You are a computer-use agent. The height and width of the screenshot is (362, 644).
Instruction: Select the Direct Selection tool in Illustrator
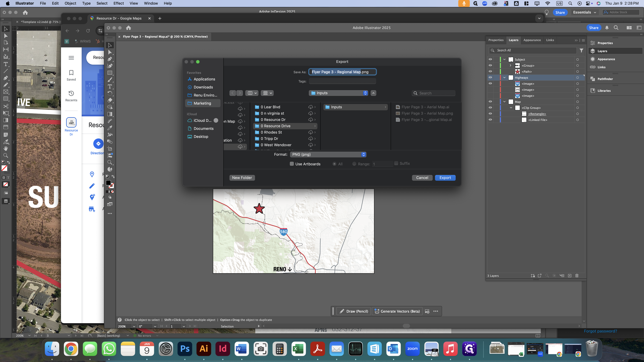[110, 52]
